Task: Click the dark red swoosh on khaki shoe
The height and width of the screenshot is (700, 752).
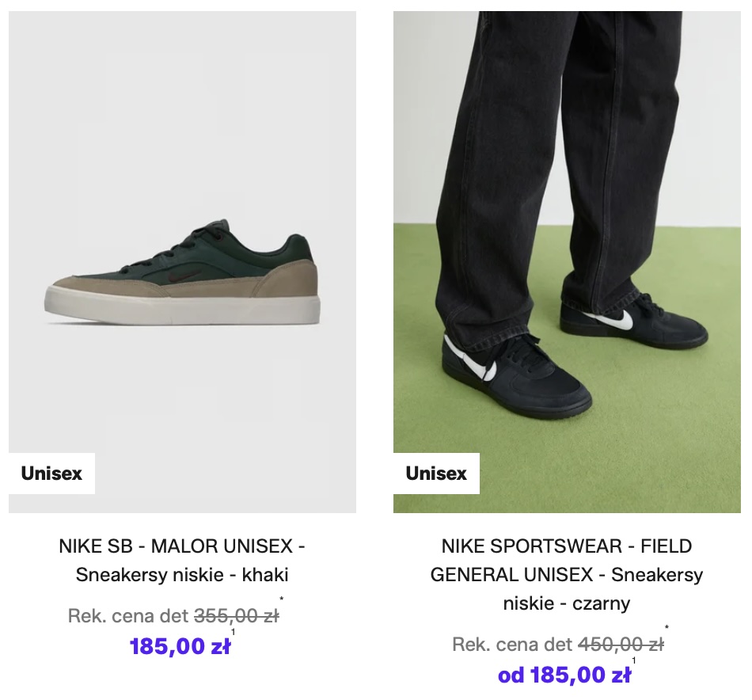Action: (180, 277)
